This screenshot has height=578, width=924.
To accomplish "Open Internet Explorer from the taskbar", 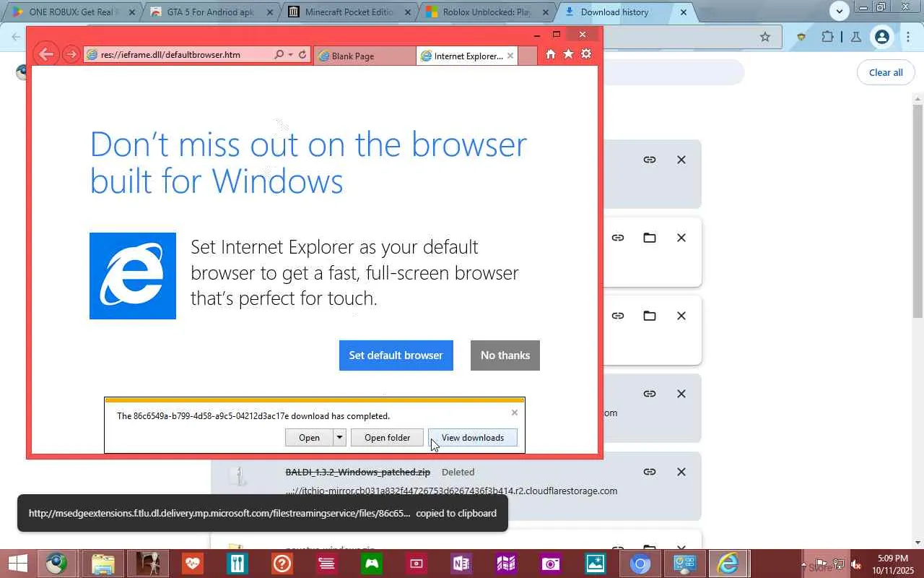I will (x=728, y=564).
